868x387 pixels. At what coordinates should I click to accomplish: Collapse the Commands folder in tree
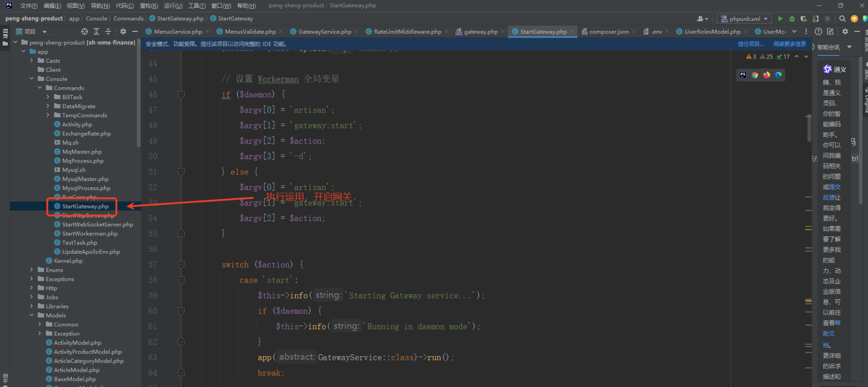click(x=40, y=88)
